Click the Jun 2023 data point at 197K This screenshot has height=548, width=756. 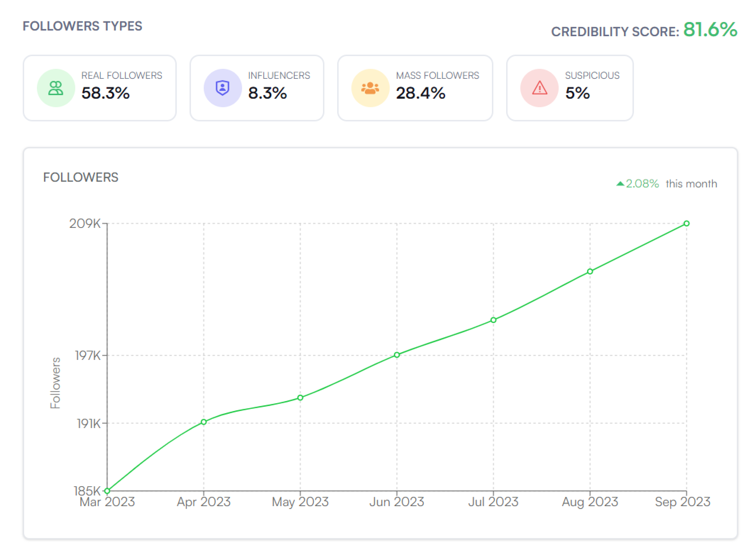click(x=397, y=355)
